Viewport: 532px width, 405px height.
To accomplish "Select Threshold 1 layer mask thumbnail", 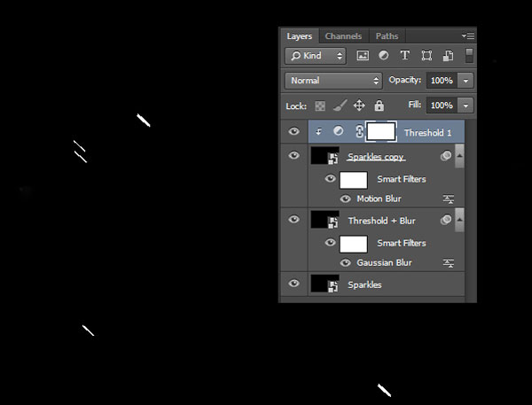I will pyautogui.click(x=381, y=132).
